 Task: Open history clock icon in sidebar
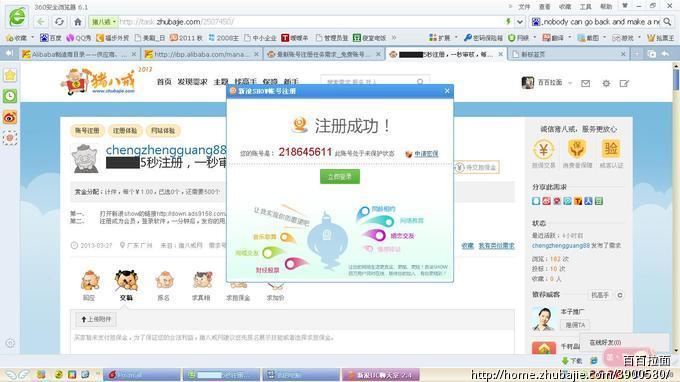click(x=10, y=96)
